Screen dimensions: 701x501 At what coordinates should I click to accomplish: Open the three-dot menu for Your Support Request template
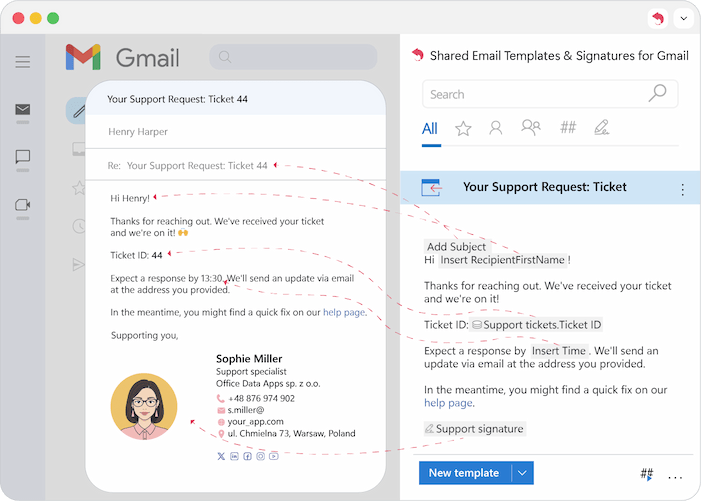(x=682, y=189)
